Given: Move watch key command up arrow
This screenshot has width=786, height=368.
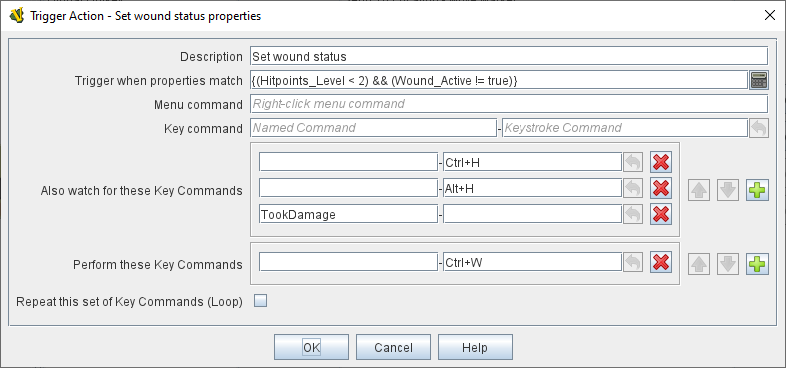Looking at the screenshot, I should 699,191.
